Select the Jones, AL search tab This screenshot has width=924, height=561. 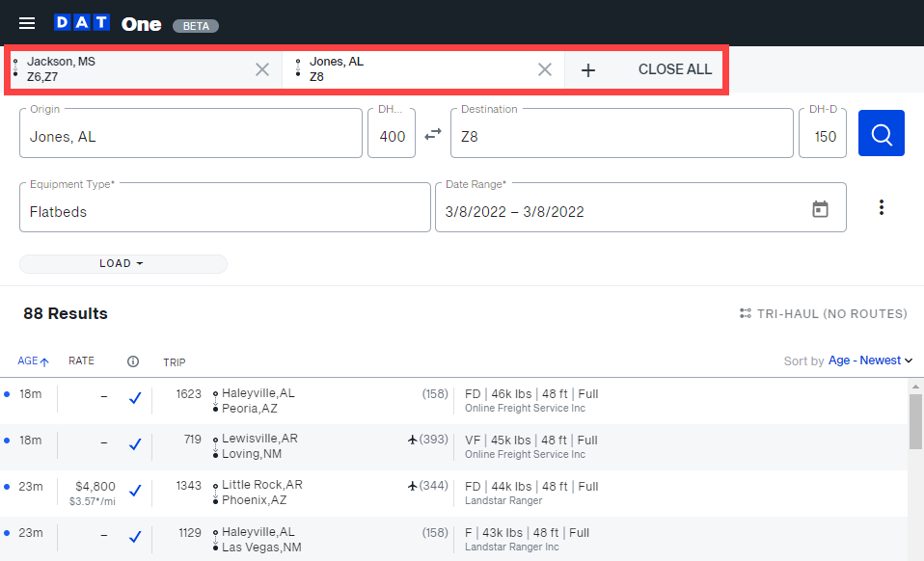[415, 68]
